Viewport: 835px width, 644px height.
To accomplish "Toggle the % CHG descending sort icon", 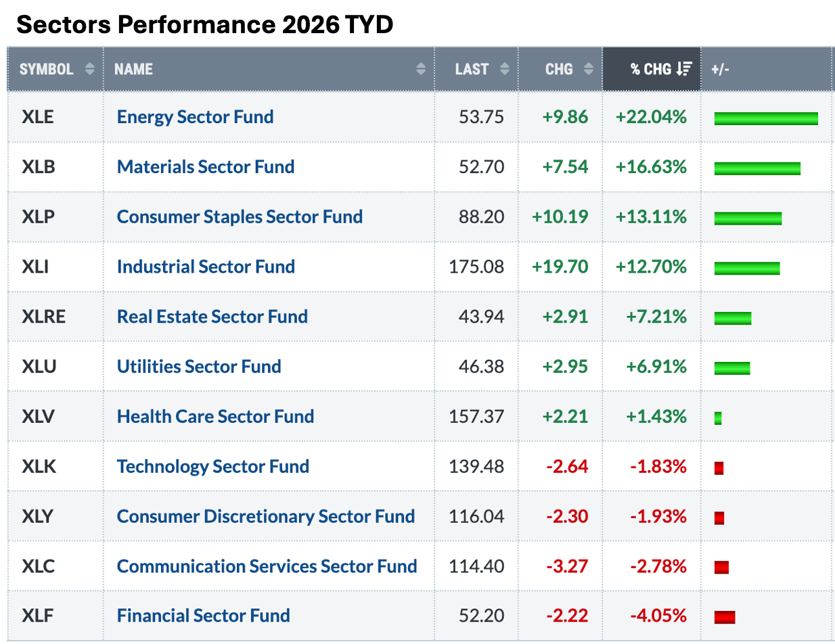I will pos(684,69).
